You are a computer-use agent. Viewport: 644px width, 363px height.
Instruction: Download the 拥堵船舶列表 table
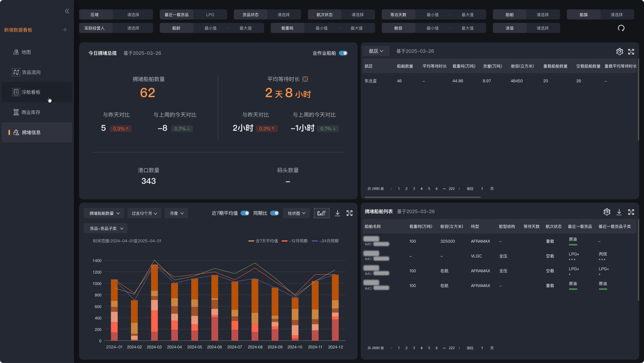coord(619,212)
